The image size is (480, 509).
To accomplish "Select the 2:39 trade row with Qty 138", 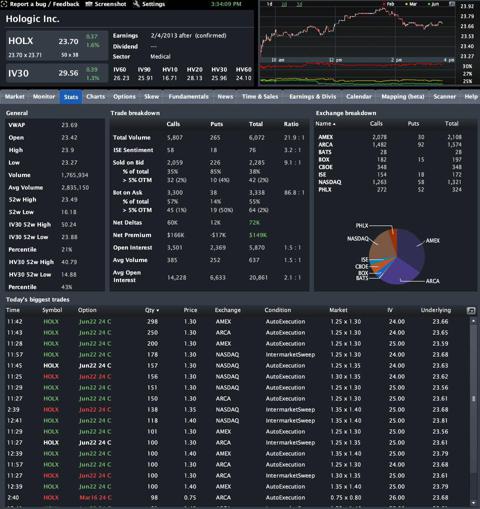I will tap(236, 410).
